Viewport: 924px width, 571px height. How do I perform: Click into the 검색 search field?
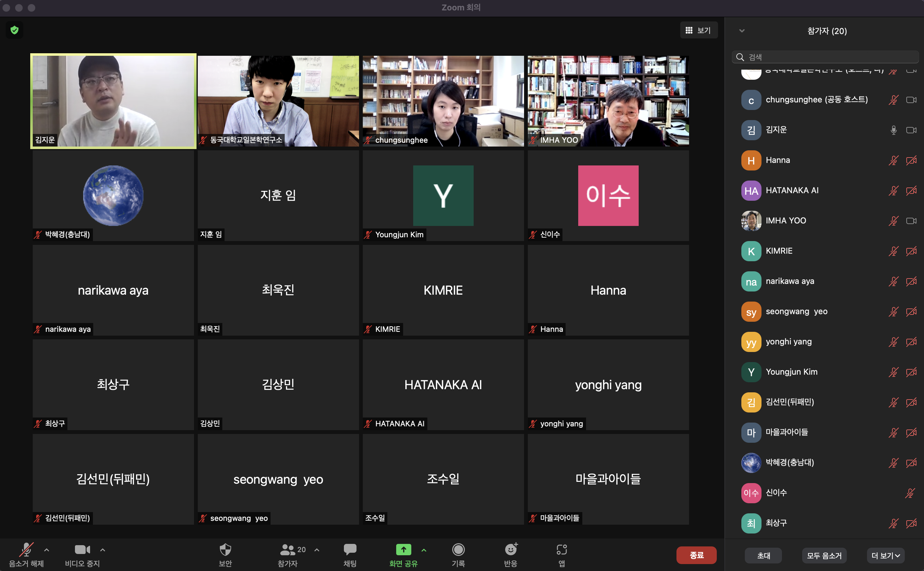825,57
